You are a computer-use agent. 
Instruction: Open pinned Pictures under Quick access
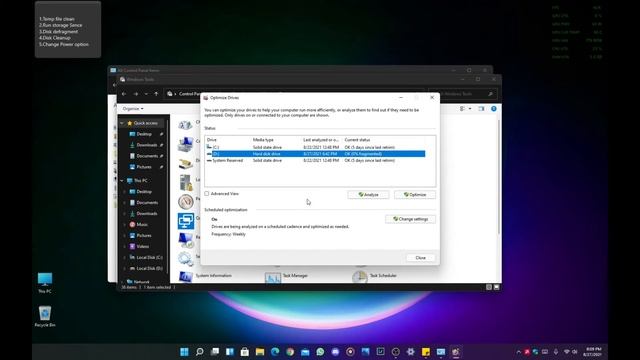tap(143, 167)
